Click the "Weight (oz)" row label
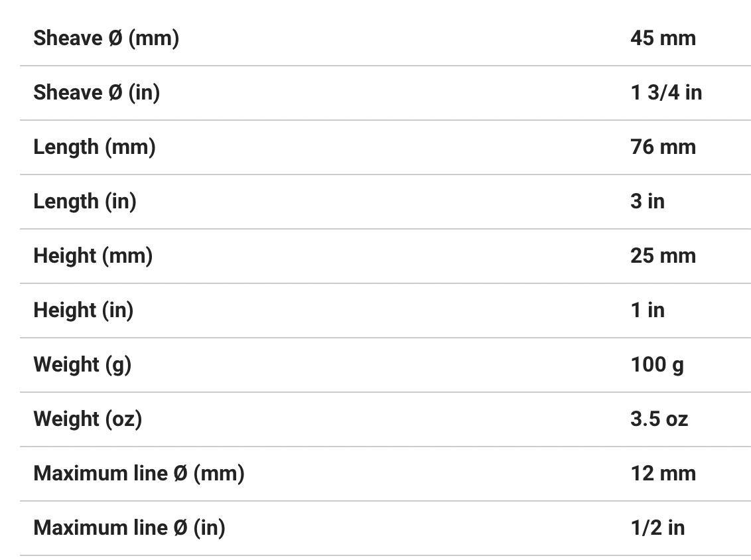Image resolution: width=751 pixels, height=560 pixels. pyautogui.click(x=88, y=419)
